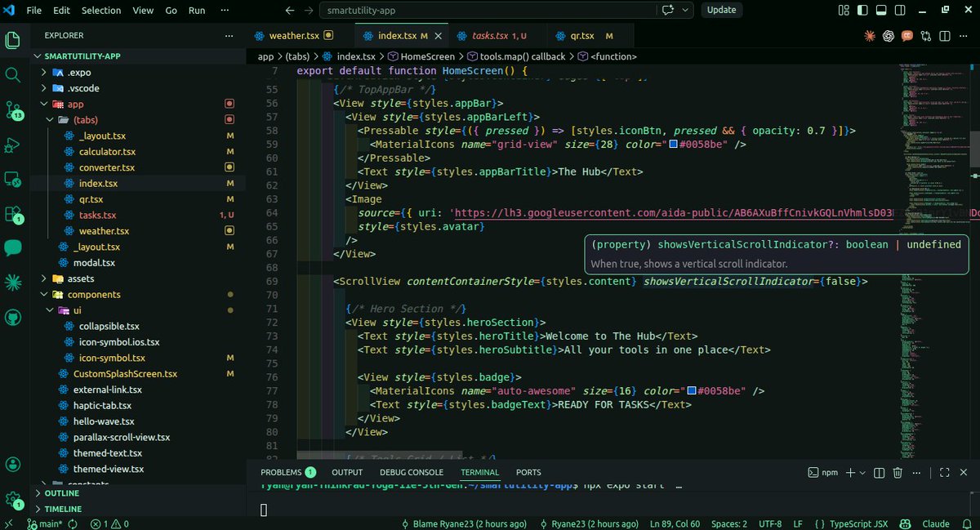Open the Run and Debug view

click(13, 145)
